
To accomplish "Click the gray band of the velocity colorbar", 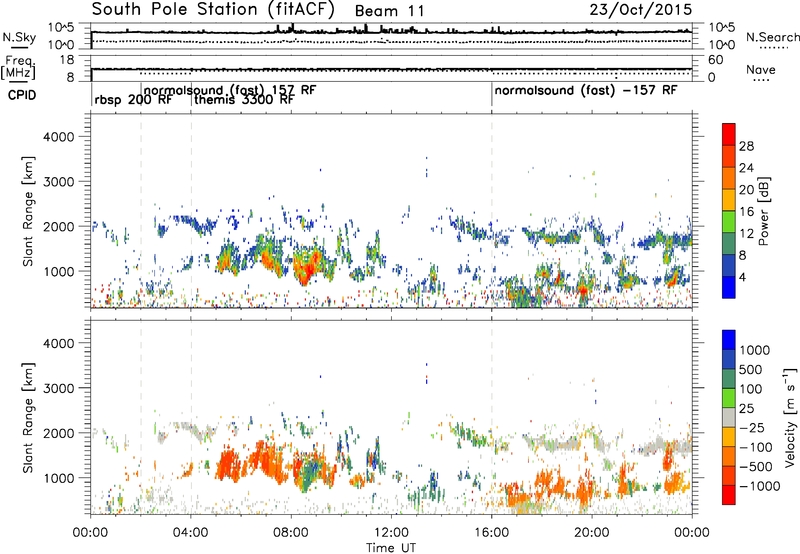I will point(729,418).
